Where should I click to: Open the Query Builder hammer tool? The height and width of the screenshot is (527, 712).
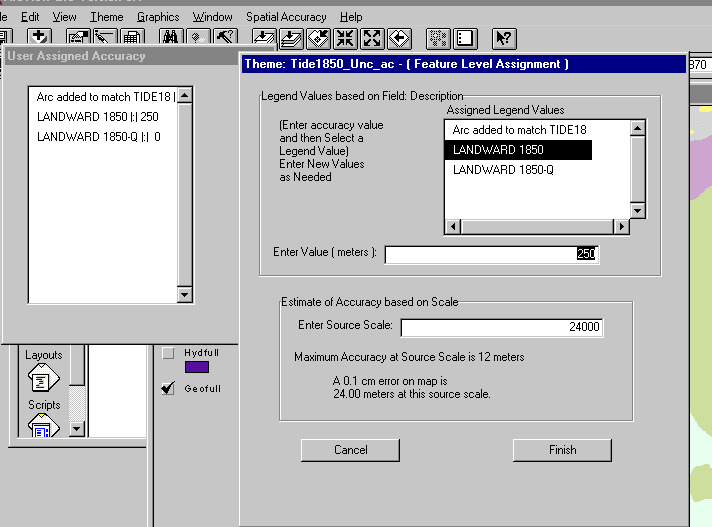coord(225,38)
